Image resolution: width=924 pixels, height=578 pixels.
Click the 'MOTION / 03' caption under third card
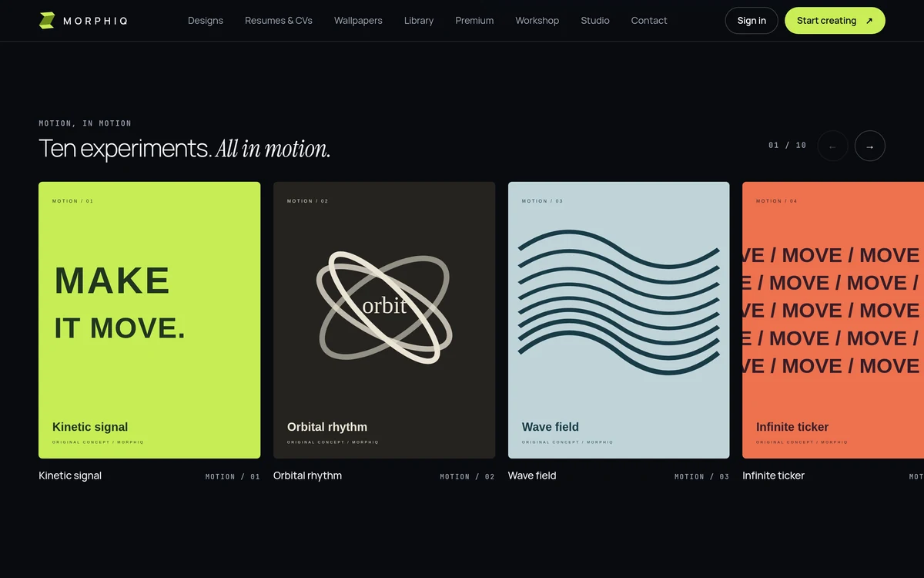(701, 477)
